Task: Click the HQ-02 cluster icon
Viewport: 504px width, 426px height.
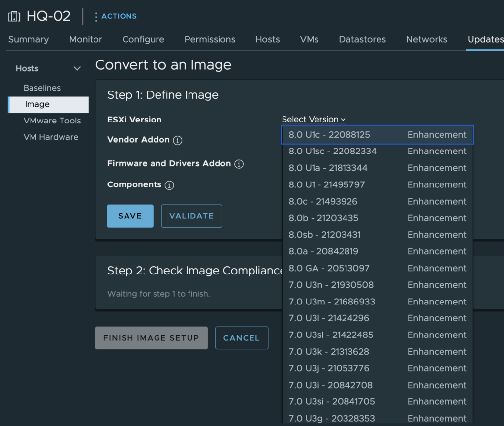Action: [14, 16]
